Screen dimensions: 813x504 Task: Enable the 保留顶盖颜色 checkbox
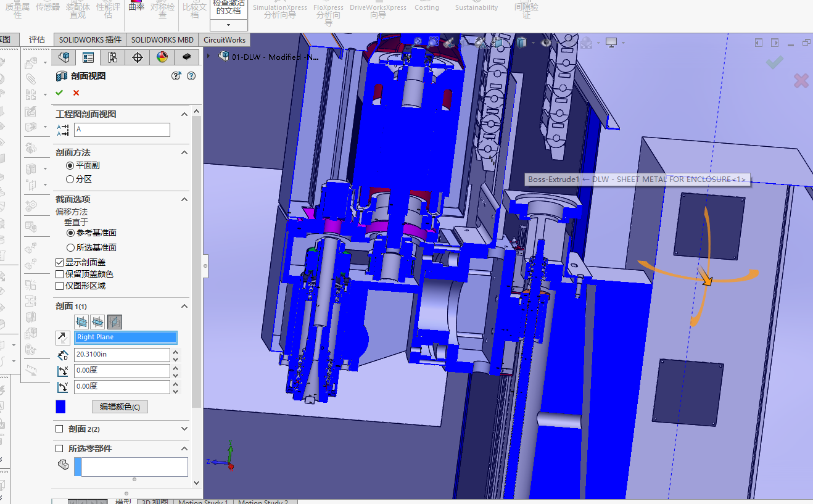pos(60,274)
